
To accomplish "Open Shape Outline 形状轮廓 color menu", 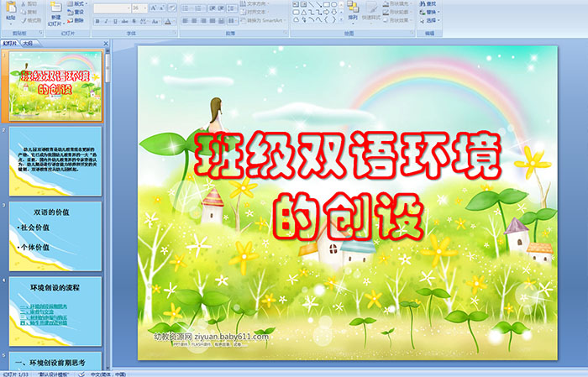I will (x=397, y=12).
